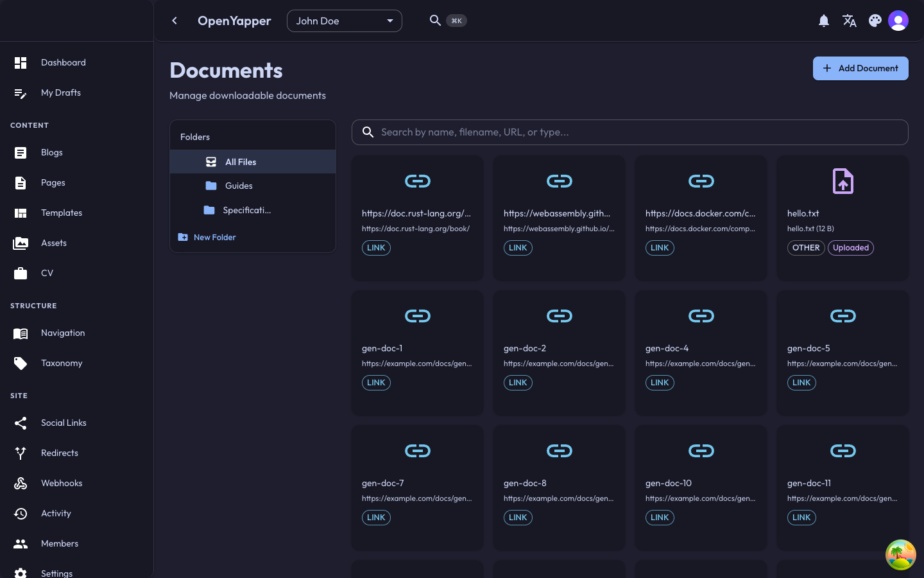Screen dimensions: 924x578
Task: Open the Webhooks section icon
Action: pyautogui.click(x=20, y=483)
